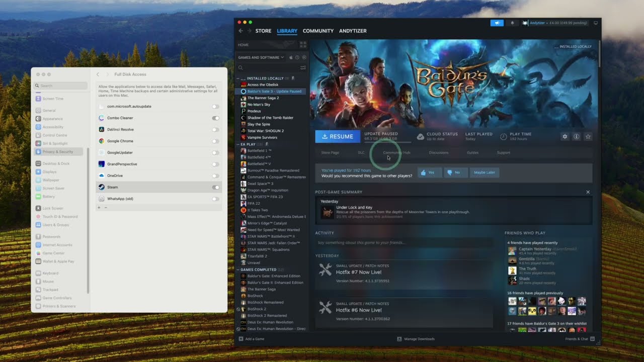Click Friends & Chat icon
The image size is (644, 362).
point(592,339)
